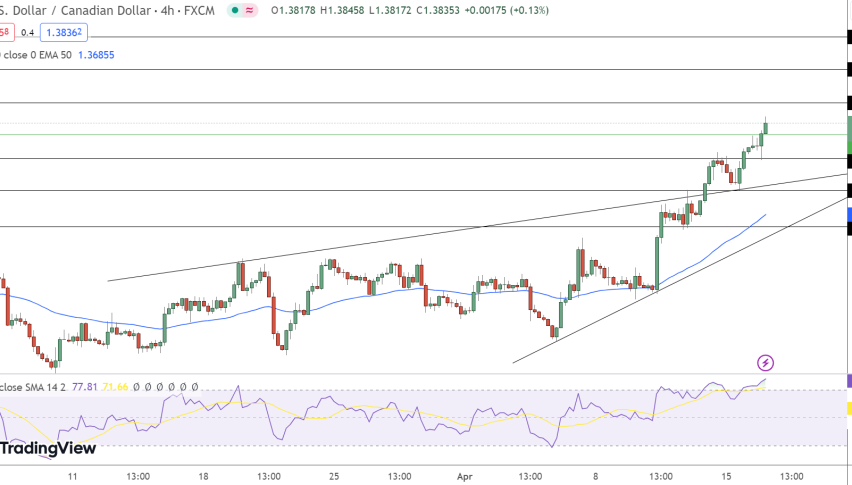Select the steep lower trendline drawing
The height and width of the screenshot is (485, 852).
679,280
